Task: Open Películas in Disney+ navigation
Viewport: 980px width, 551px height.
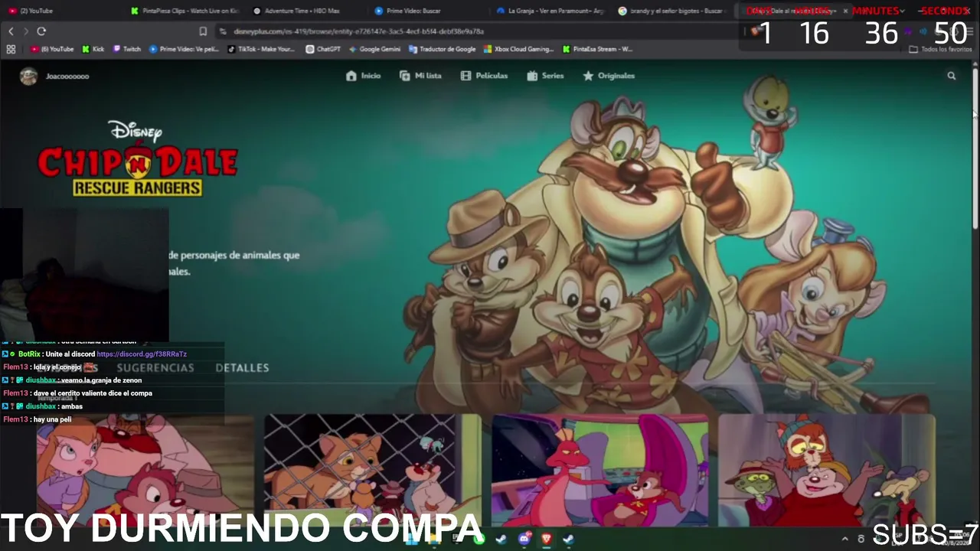Action: tap(484, 76)
